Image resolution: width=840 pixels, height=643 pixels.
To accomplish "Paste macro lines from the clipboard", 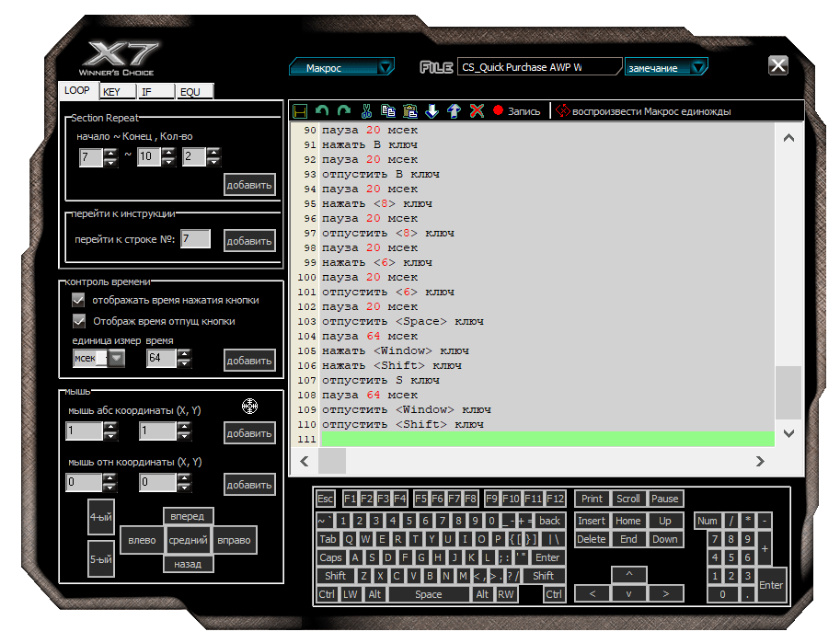I will coord(409,111).
